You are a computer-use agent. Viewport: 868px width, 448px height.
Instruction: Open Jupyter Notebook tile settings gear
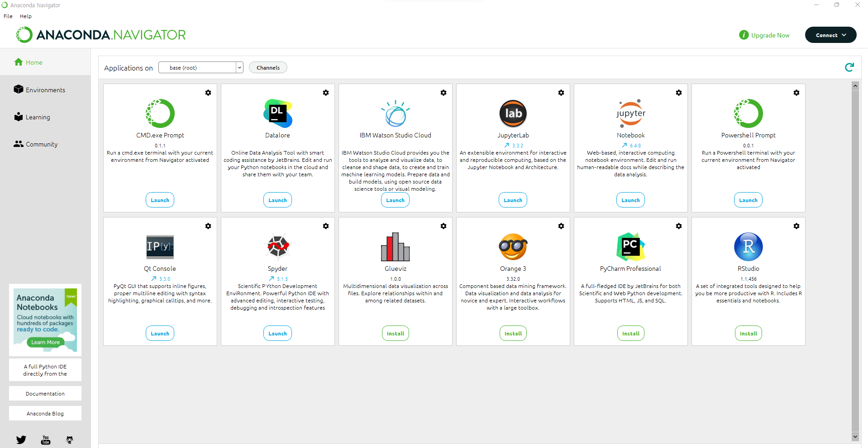pos(679,93)
